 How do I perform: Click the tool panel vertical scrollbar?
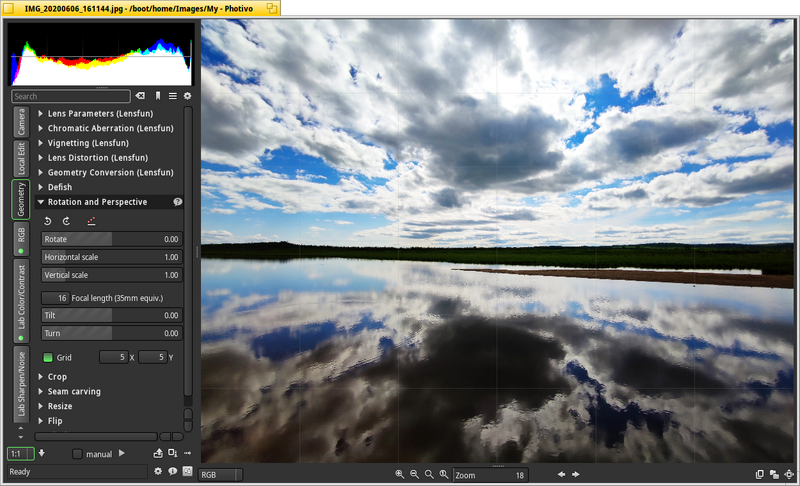[x=188, y=250]
